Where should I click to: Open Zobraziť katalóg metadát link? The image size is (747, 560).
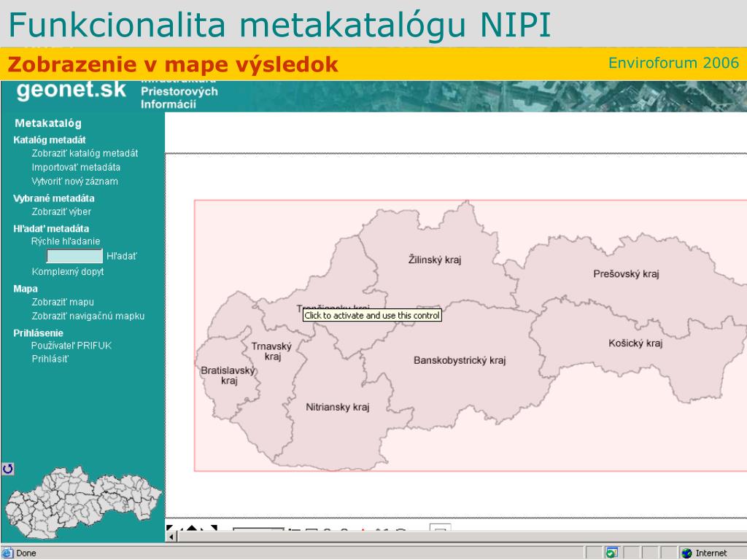coord(85,153)
